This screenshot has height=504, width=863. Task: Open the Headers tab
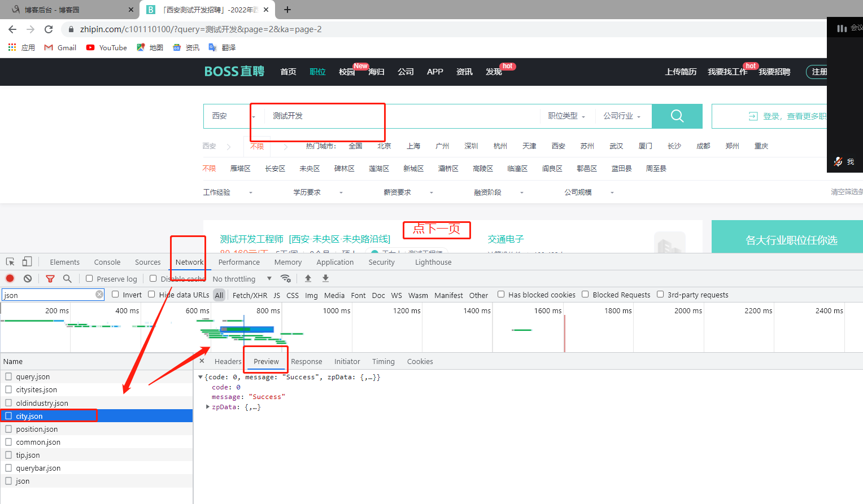(228, 361)
